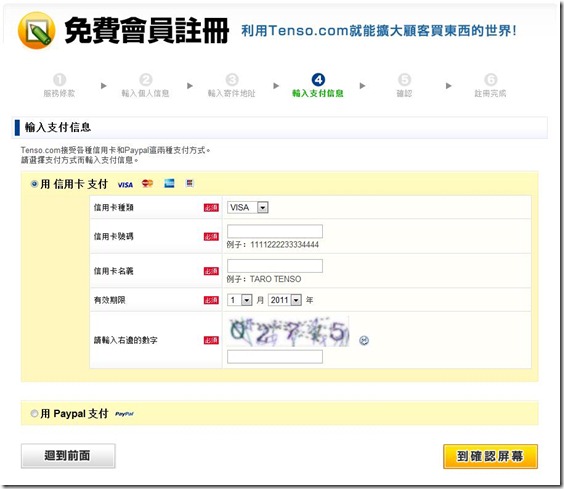Click the 信用卡名義 name input field
The width and height of the screenshot is (564, 489).
click(275, 266)
